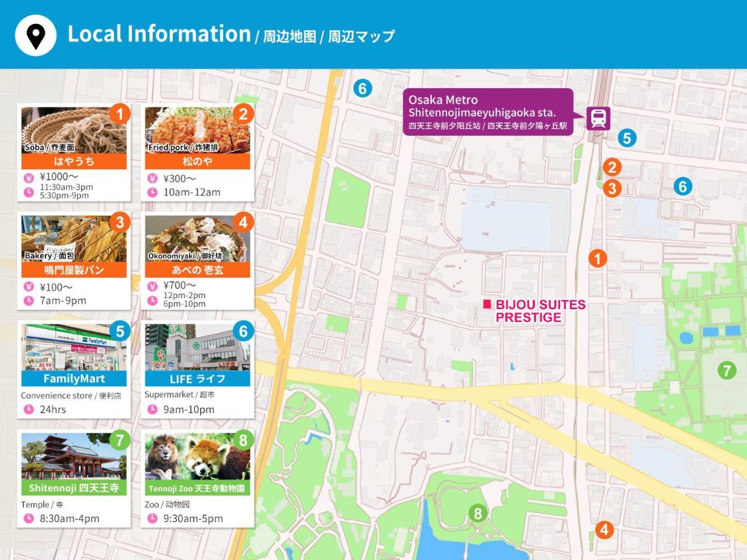Select orange marker 1 on the map

597,258
